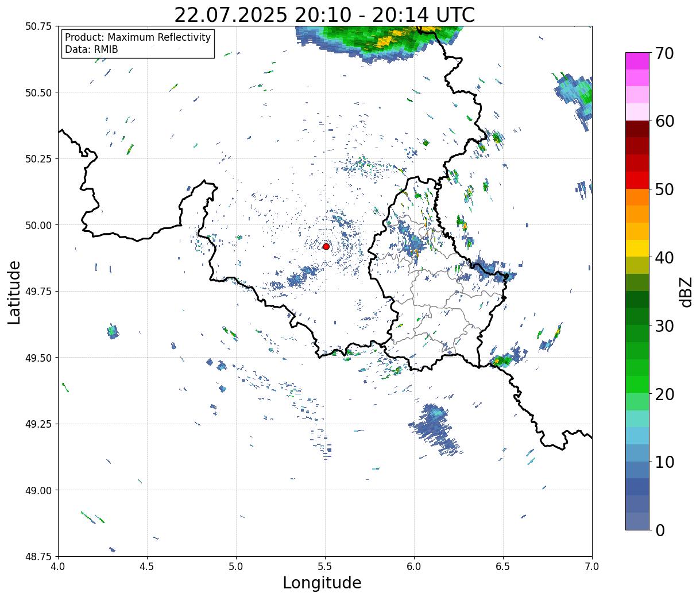Screen dimensions: 700x597
Task: Click the colorbar tick label 70
Action: tap(664, 53)
